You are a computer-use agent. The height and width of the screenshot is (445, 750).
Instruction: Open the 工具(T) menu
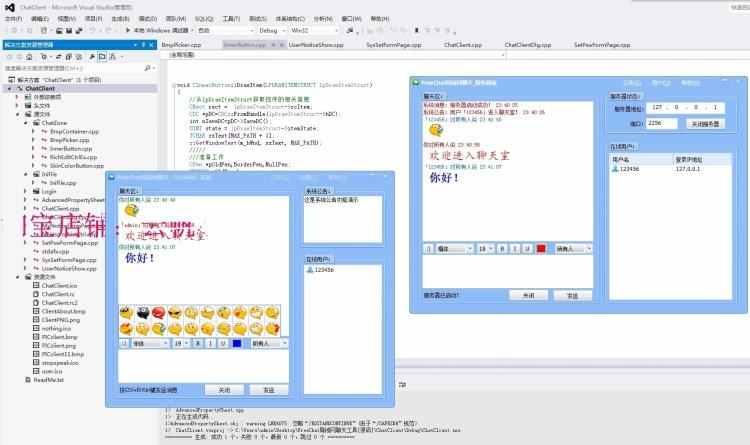[x=231, y=19]
